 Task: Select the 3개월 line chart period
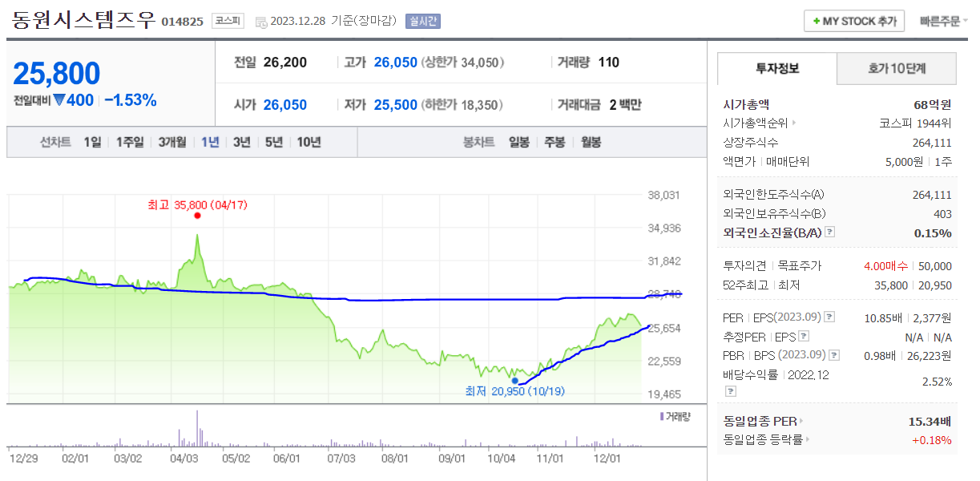tap(171, 142)
